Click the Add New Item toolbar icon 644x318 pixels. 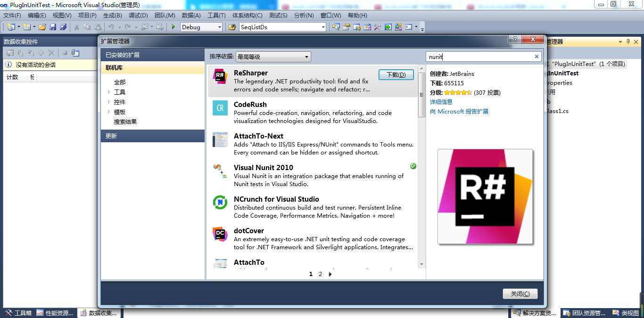pyautogui.click(x=26, y=27)
